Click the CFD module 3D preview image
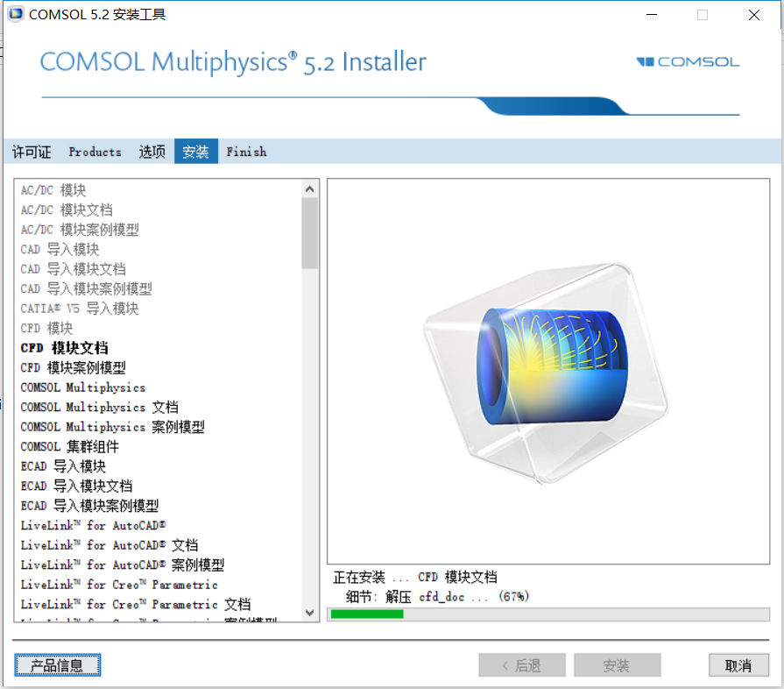This screenshot has height=689, width=784. pyautogui.click(x=547, y=373)
